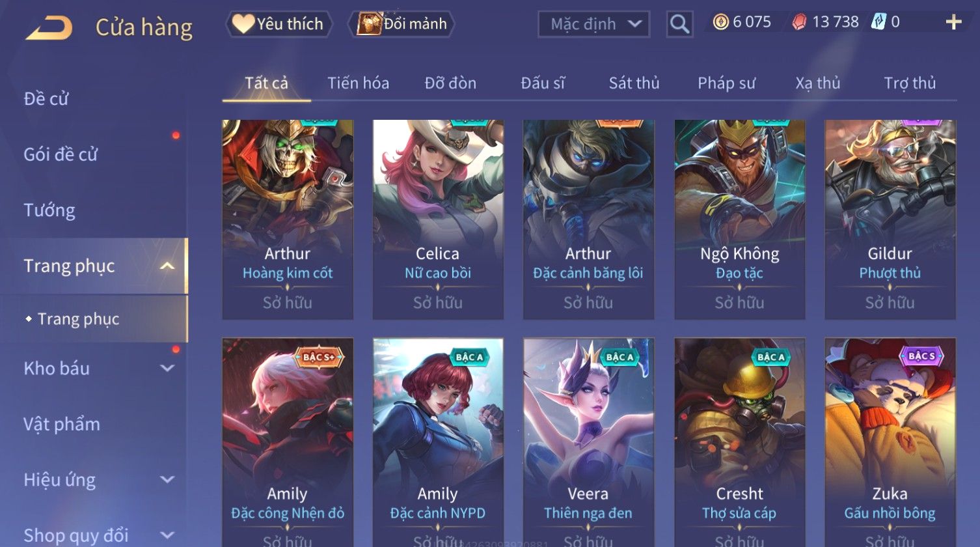
Task: Expand the Kho báu sidebar section
Action: point(167,369)
